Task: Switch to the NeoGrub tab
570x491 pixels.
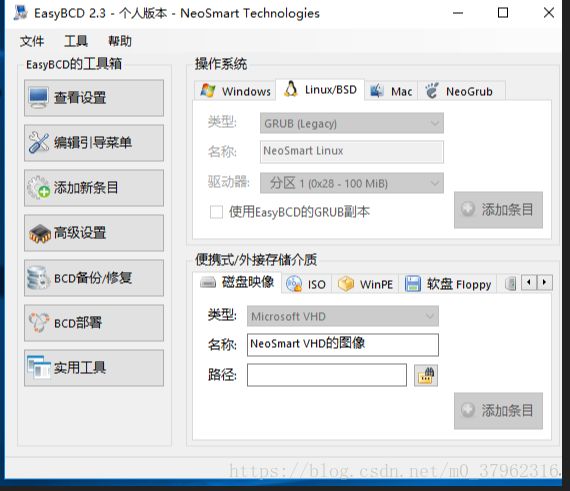Action: point(461,91)
